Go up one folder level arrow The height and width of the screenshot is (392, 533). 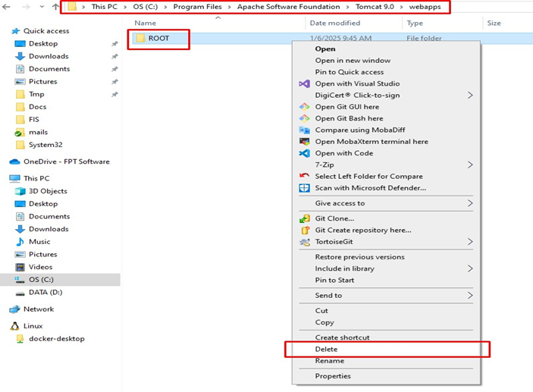[56, 7]
